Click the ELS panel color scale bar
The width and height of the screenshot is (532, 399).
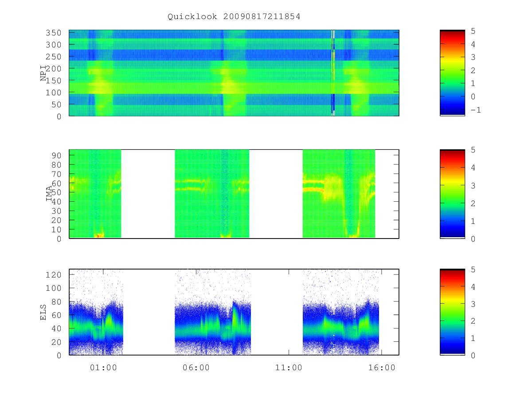coord(452,312)
